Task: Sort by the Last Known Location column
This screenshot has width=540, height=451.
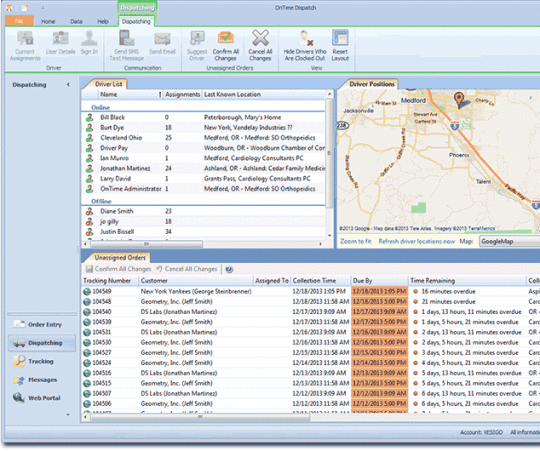Action: point(263,94)
